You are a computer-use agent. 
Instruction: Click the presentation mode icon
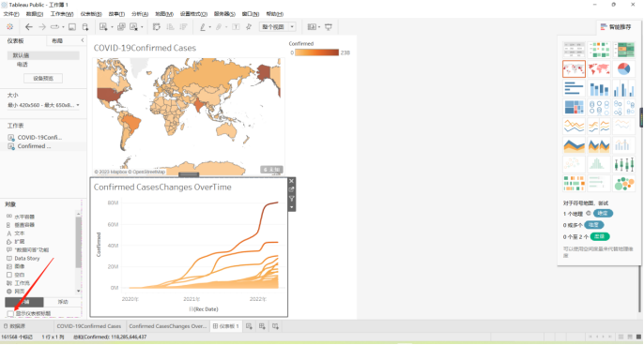coord(329,26)
